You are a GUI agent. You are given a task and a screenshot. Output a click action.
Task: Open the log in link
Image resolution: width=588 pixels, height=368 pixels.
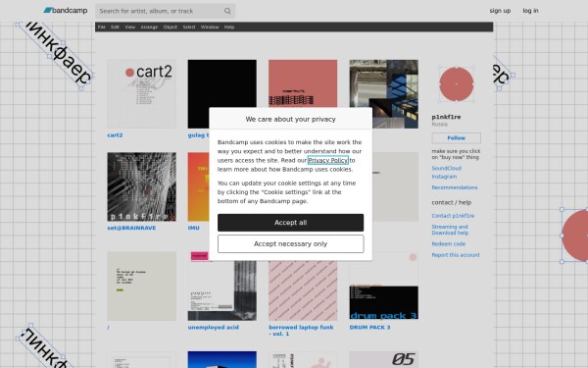point(530,11)
